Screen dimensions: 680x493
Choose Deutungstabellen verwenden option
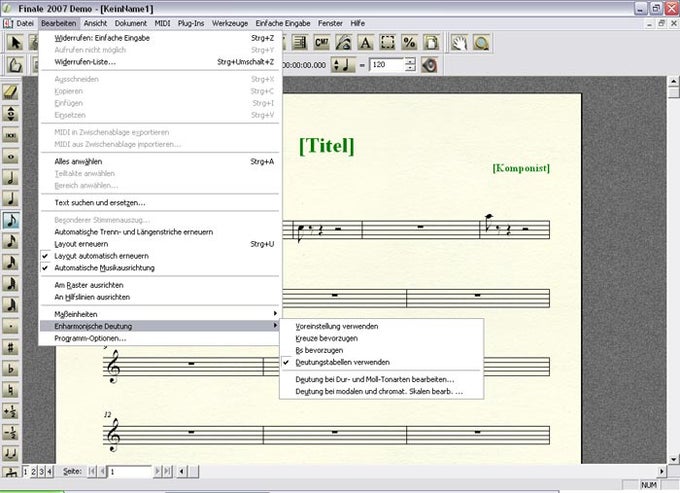click(x=382, y=362)
